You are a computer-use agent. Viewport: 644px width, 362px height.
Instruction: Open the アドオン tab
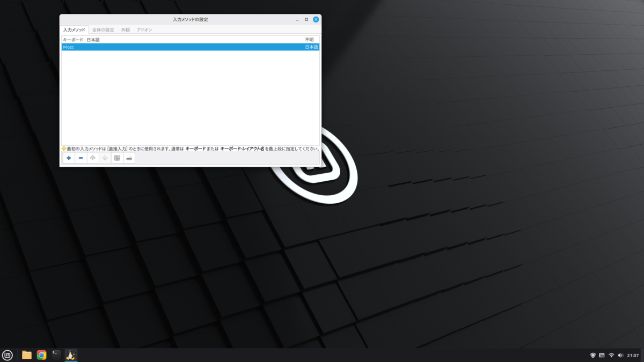click(x=144, y=30)
